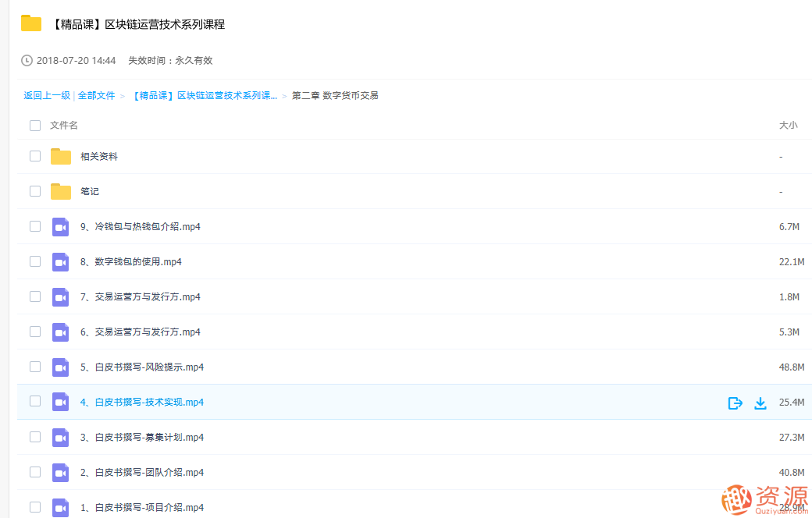Click video icon for 3、白皮书撰写-募集计划.mp4
This screenshot has height=518, width=812.
pyautogui.click(x=61, y=438)
